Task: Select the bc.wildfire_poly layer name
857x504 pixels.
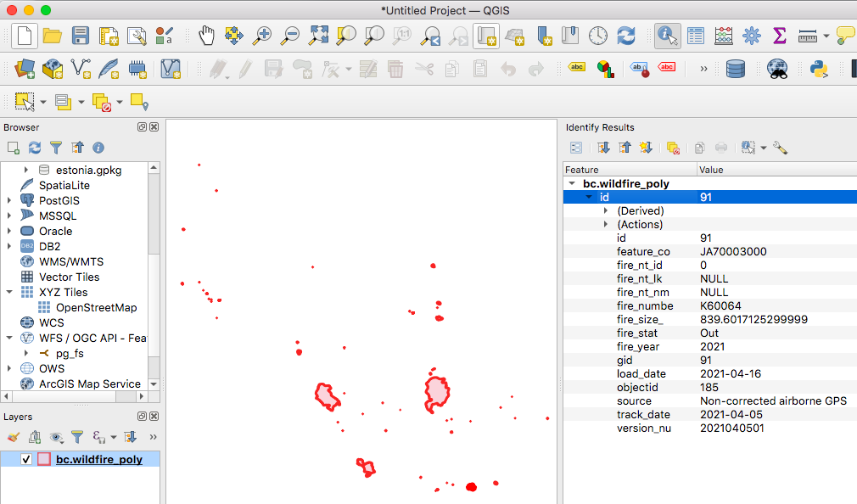Action: [99, 459]
